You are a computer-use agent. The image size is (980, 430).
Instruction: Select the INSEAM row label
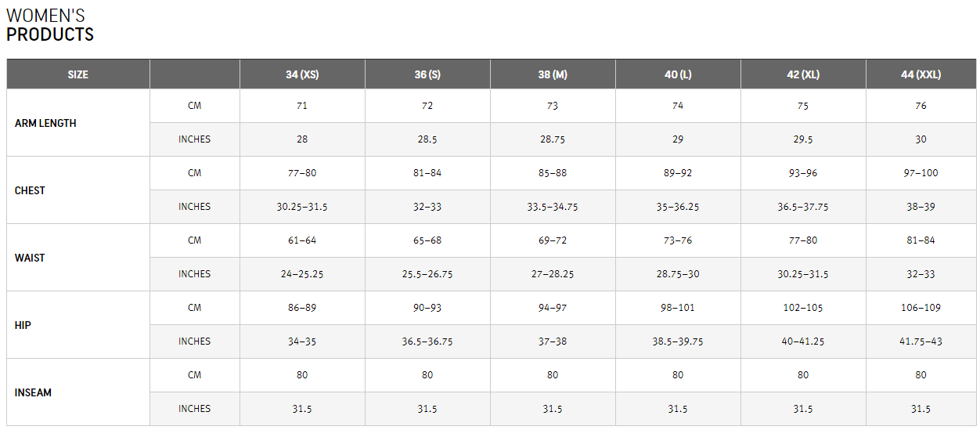pyautogui.click(x=33, y=392)
